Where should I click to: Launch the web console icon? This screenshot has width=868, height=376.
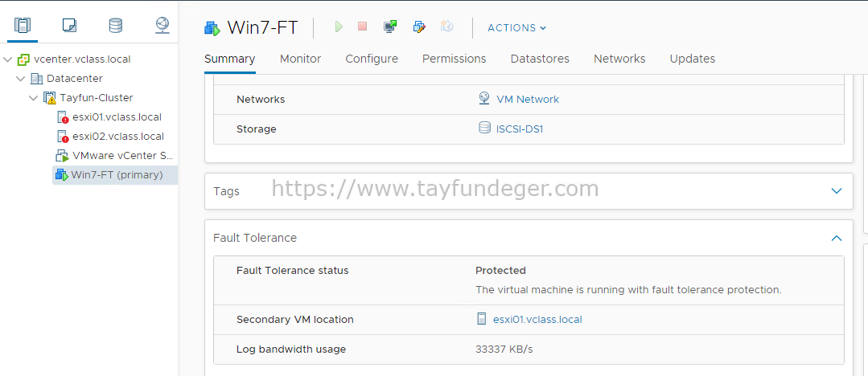[x=390, y=27]
